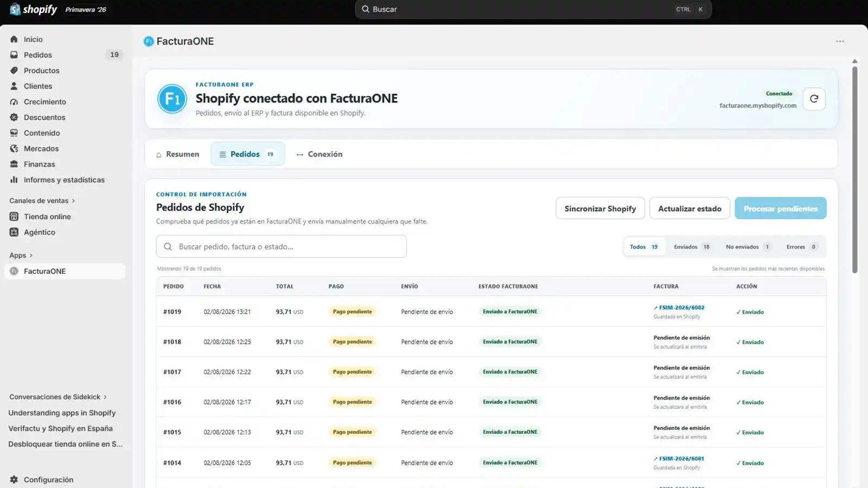Open Verifactu y Shopify en España conversation
This screenshot has width=868, height=488.
tap(61, 428)
